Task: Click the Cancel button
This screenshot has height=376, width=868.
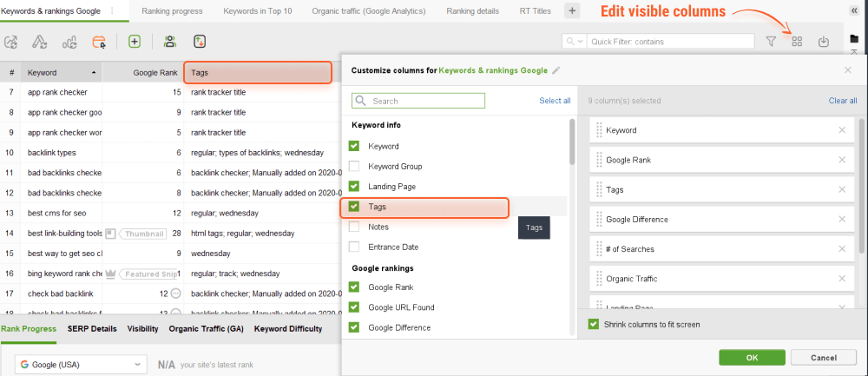Action: pyautogui.click(x=823, y=358)
